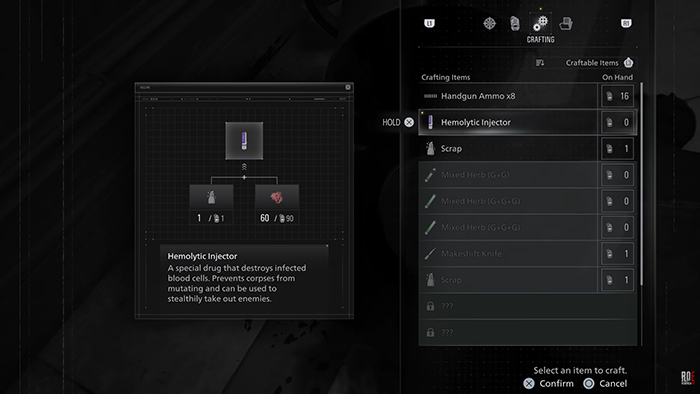Click the Confirm button

(549, 383)
